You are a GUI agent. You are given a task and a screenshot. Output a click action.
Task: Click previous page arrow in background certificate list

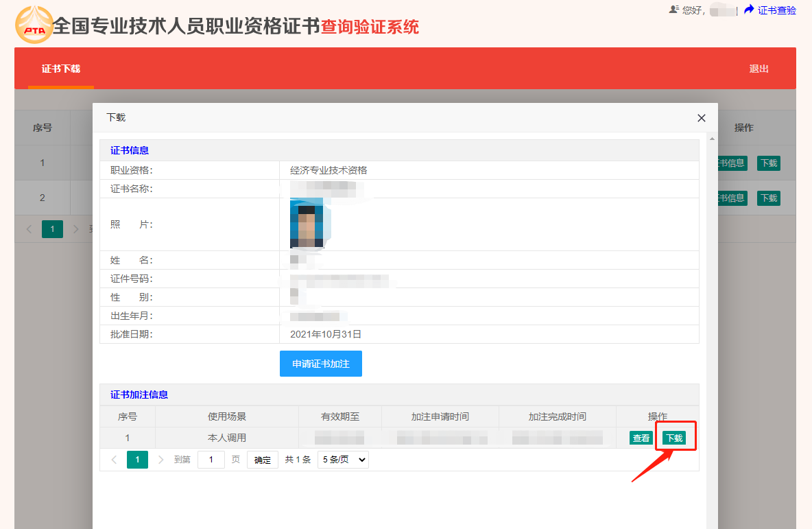(29, 229)
